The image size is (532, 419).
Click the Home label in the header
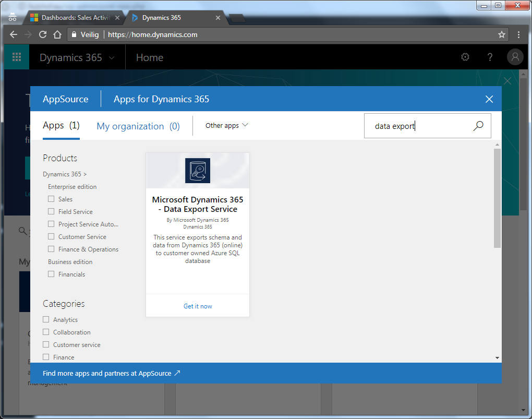click(150, 58)
